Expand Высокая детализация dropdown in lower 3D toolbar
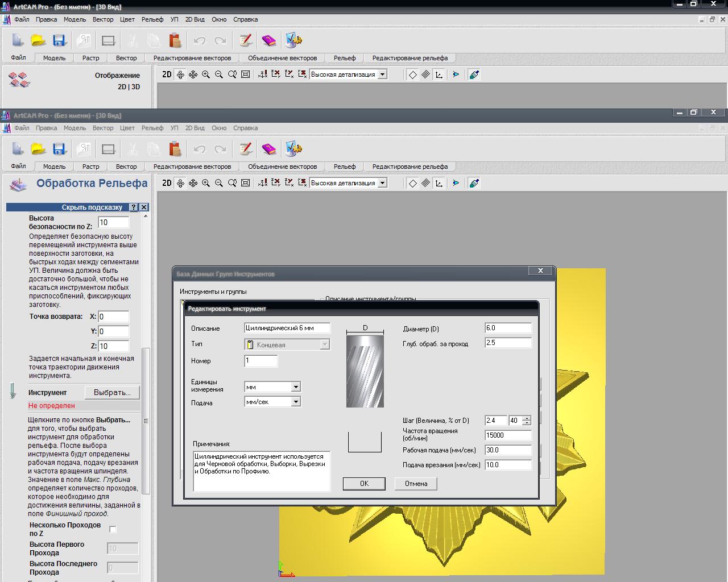The height and width of the screenshot is (582, 728). tap(383, 183)
